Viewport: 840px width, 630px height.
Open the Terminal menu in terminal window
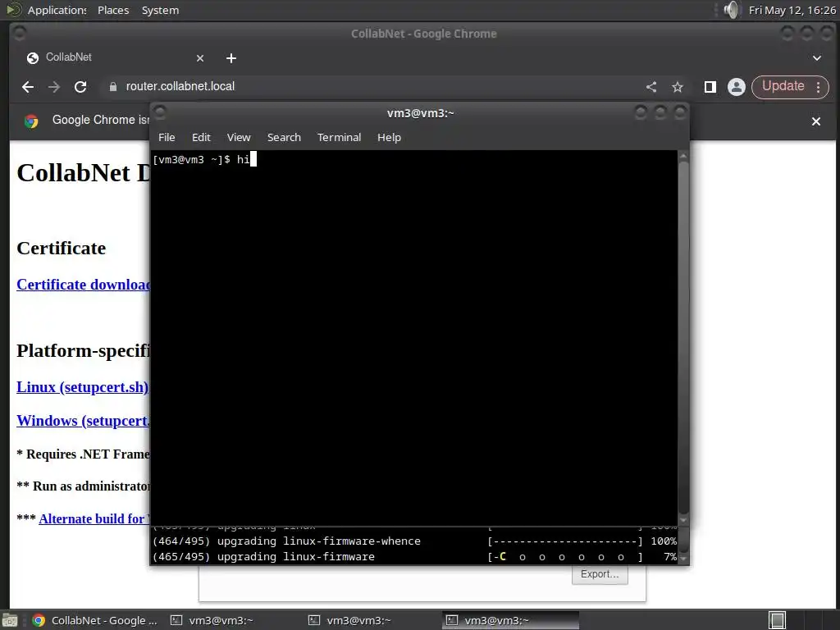[339, 138]
